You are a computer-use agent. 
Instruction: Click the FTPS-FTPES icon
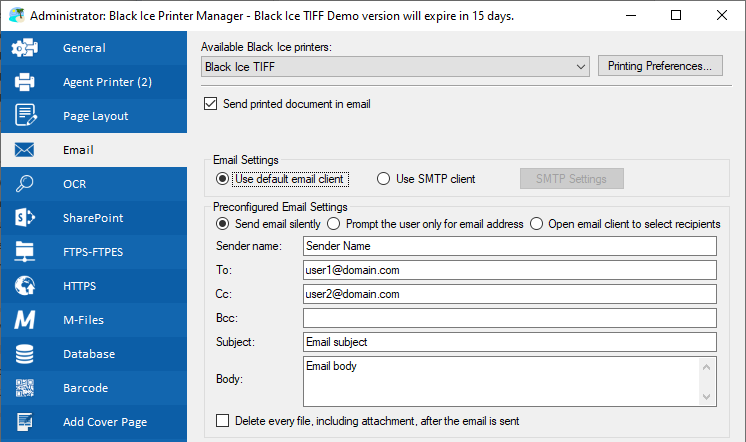coord(25,252)
